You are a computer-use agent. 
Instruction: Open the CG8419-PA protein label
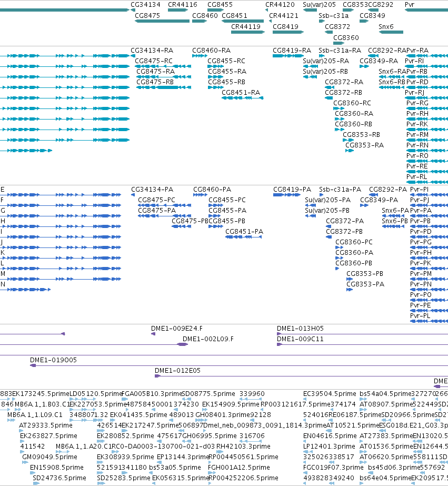click(x=292, y=190)
